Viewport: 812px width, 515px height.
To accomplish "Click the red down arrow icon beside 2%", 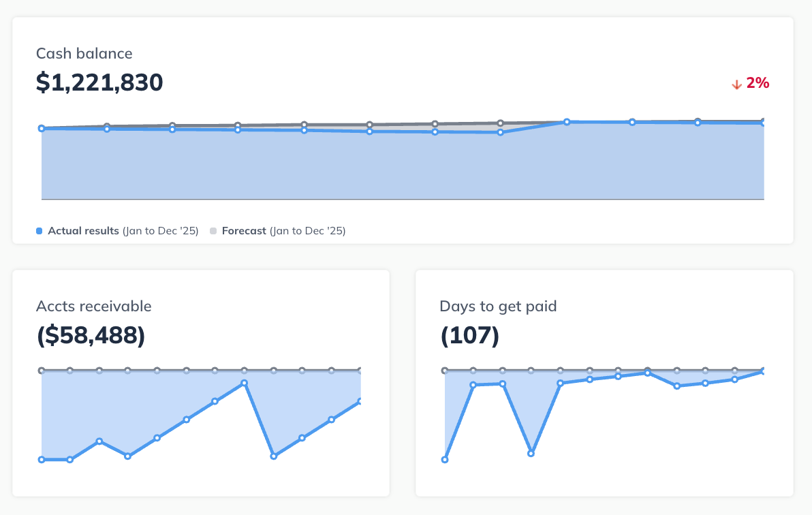I will [736, 84].
